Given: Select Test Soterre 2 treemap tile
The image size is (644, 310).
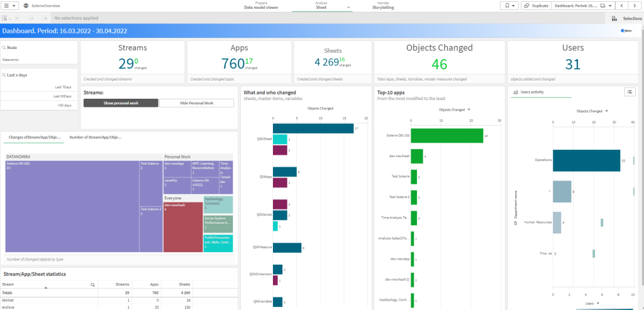Looking at the screenshot, I should 151,229.
